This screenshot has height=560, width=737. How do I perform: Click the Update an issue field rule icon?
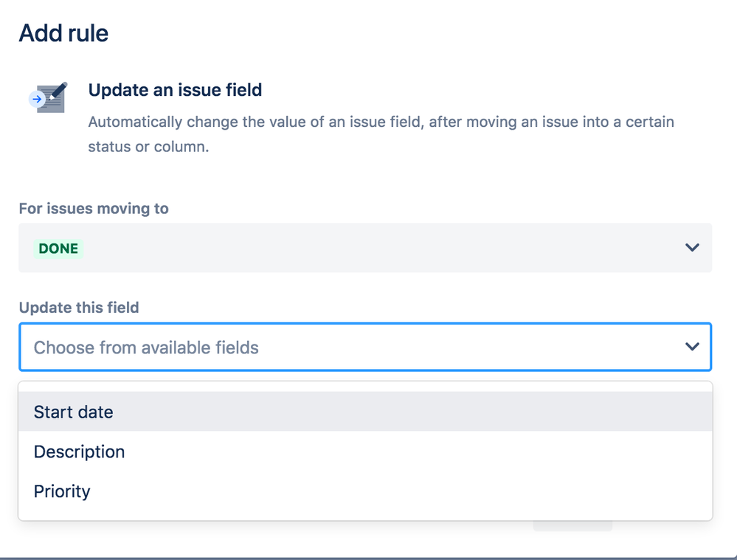49,97
